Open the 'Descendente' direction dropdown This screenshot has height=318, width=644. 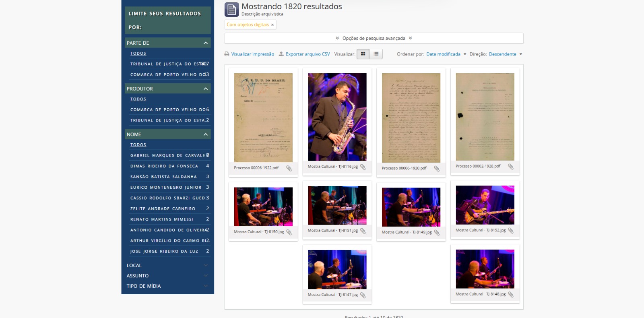click(x=505, y=54)
